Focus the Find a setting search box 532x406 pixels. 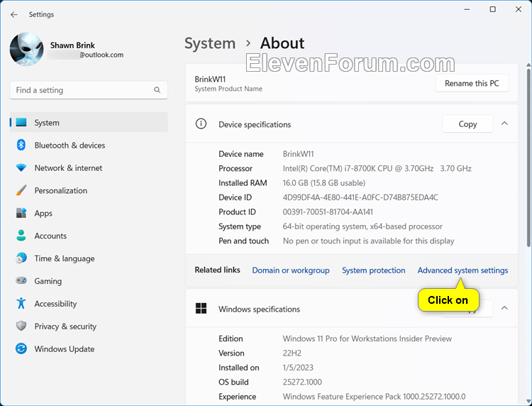89,90
